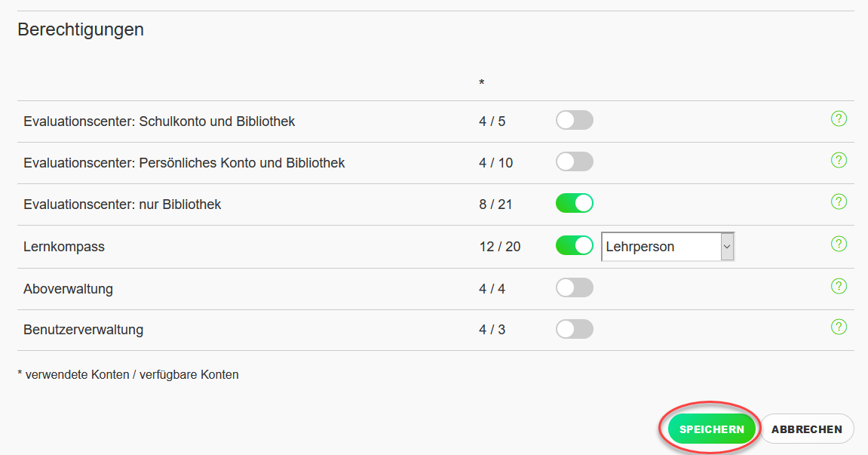This screenshot has height=455, width=868.
Task: Turn on Persönliches Konto und Bibliothek switch
Action: [x=575, y=161]
